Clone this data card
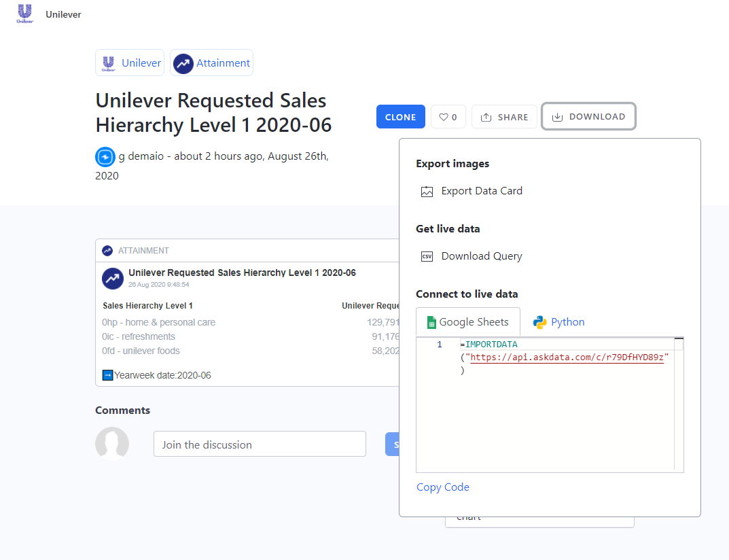The width and height of the screenshot is (729, 560). pos(400,117)
